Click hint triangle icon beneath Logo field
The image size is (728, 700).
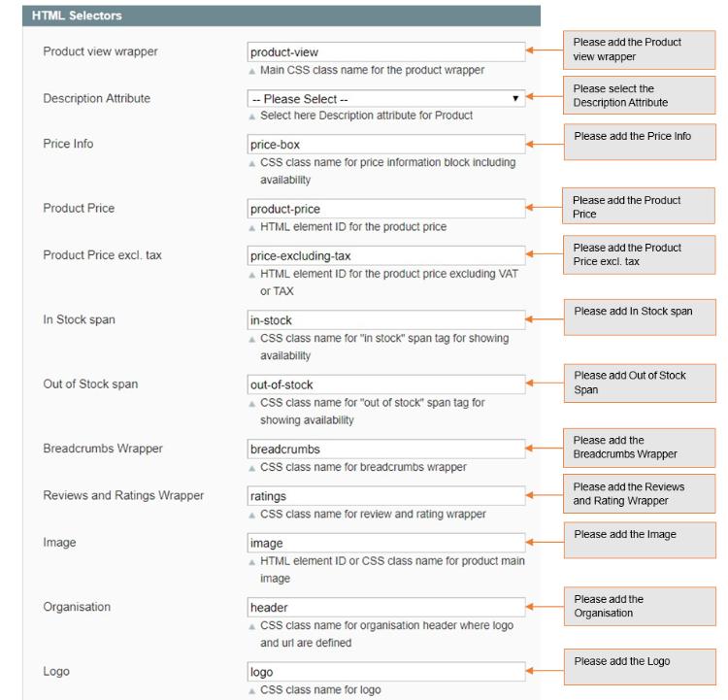(252, 691)
